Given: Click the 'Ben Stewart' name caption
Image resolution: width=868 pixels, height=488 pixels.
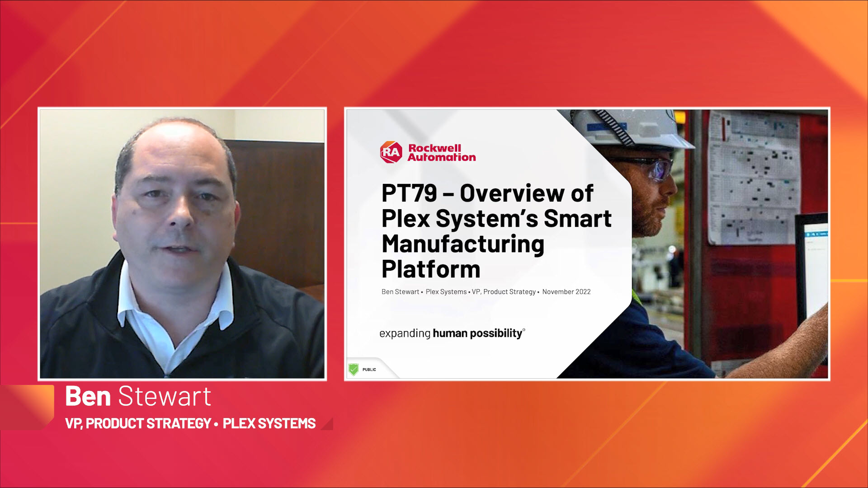Looking at the screenshot, I should tap(138, 396).
